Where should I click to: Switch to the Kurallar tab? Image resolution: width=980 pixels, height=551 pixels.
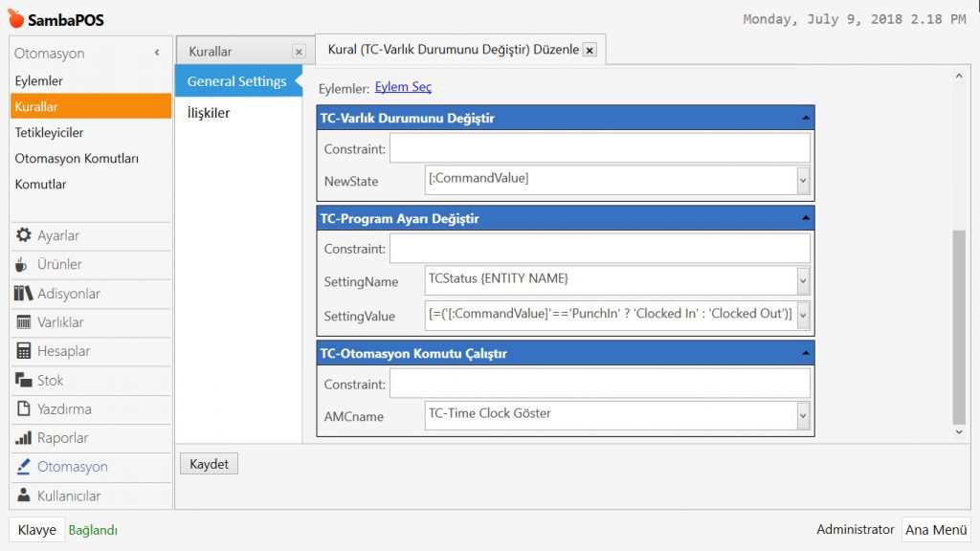click(x=211, y=52)
